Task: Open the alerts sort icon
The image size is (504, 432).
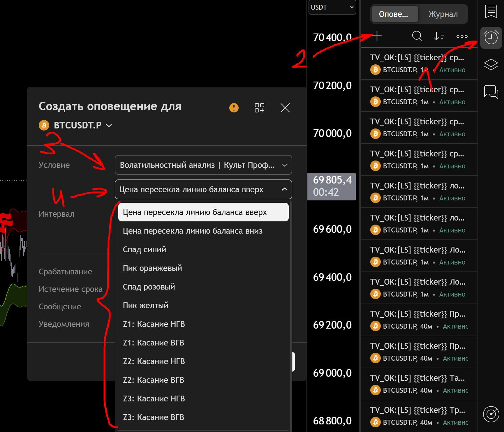Action: coord(439,36)
